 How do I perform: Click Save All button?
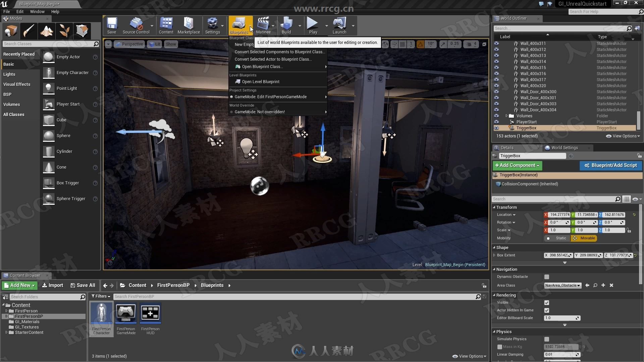point(83,285)
